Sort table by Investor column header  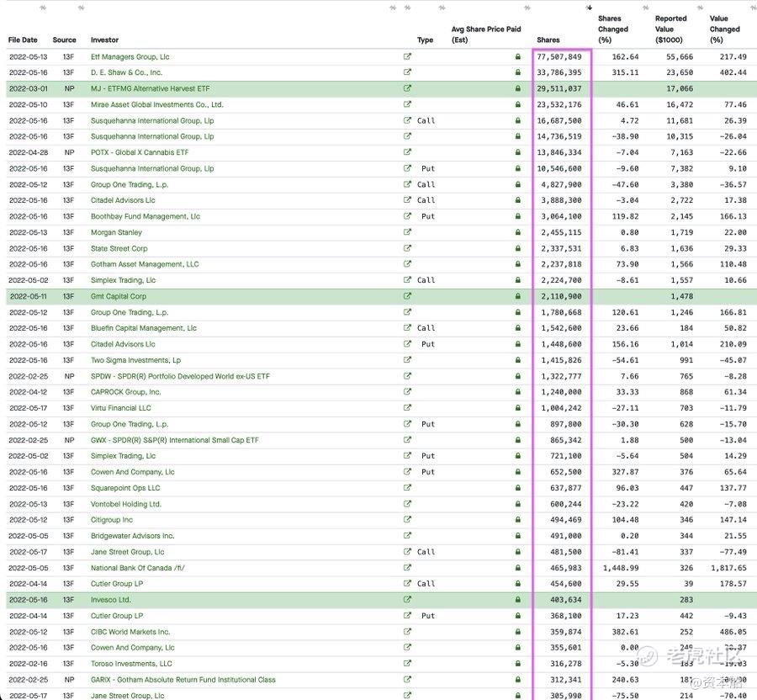coord(105,40)
